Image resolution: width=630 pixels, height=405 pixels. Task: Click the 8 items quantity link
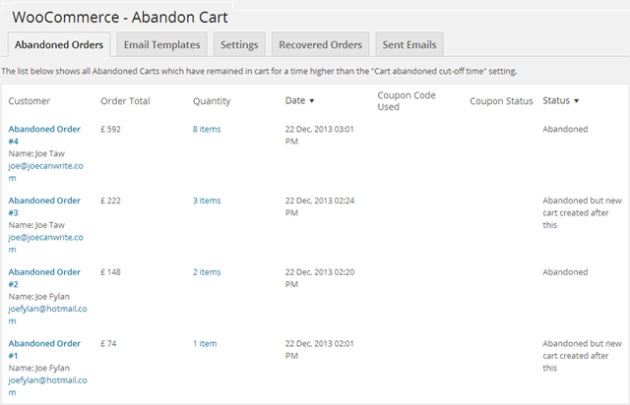(x=207, y=129)
